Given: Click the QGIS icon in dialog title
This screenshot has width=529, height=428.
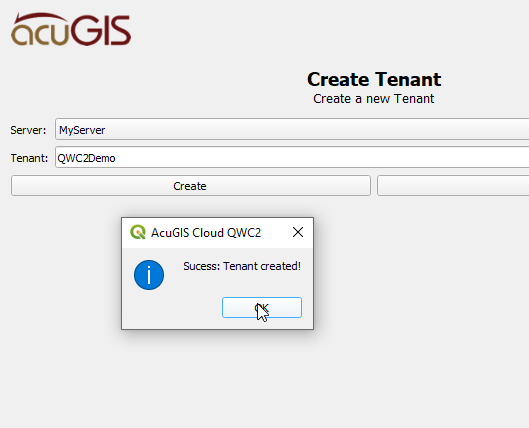Looking at the screenshot, I should point(138,232).
